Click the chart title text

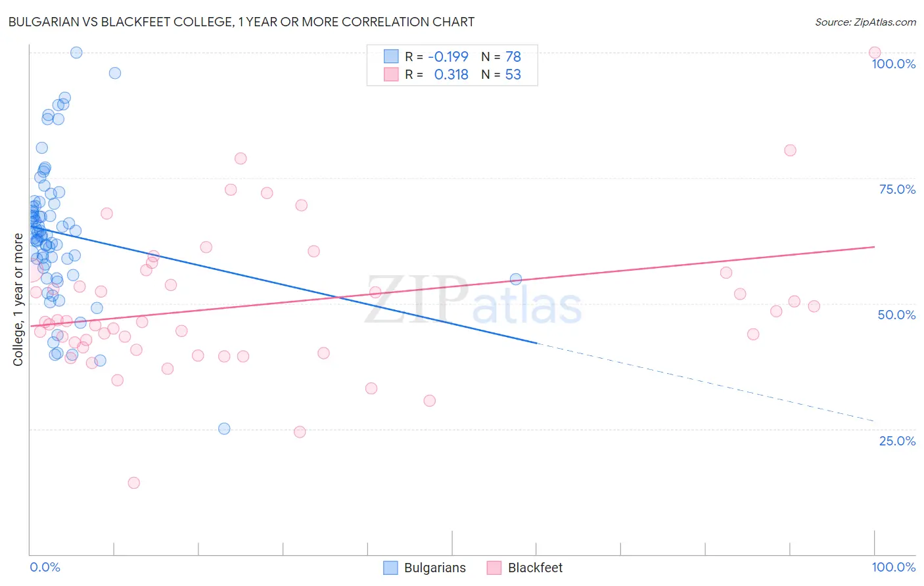point(241,22)
